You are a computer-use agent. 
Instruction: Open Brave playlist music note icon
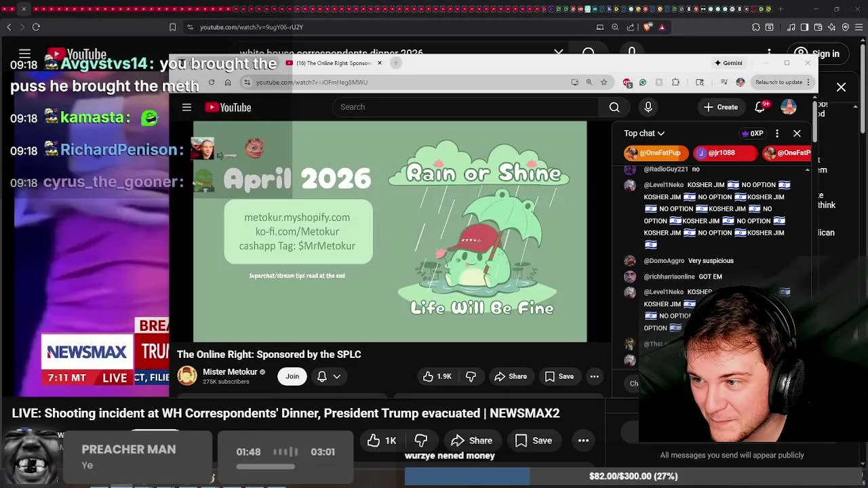791,27
